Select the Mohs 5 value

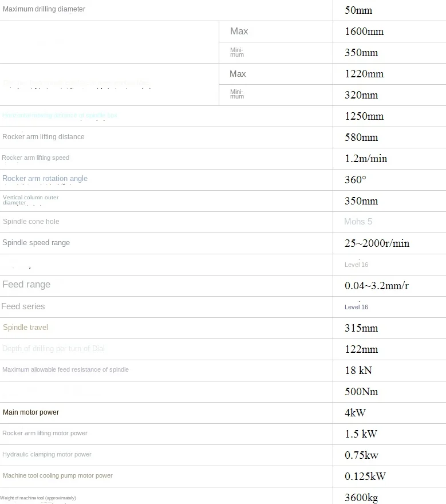[358, 222]
